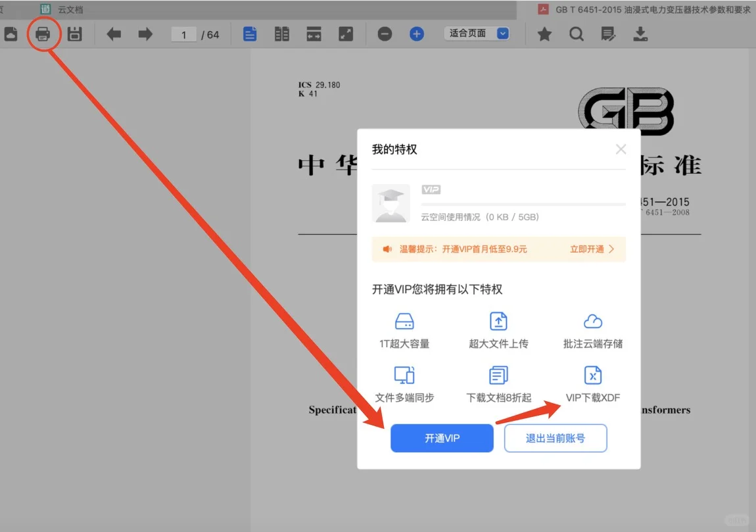Viewport: 756px width, 532px height.
Task: Click the page number field showing 1
Action: (x=183, y=35)
